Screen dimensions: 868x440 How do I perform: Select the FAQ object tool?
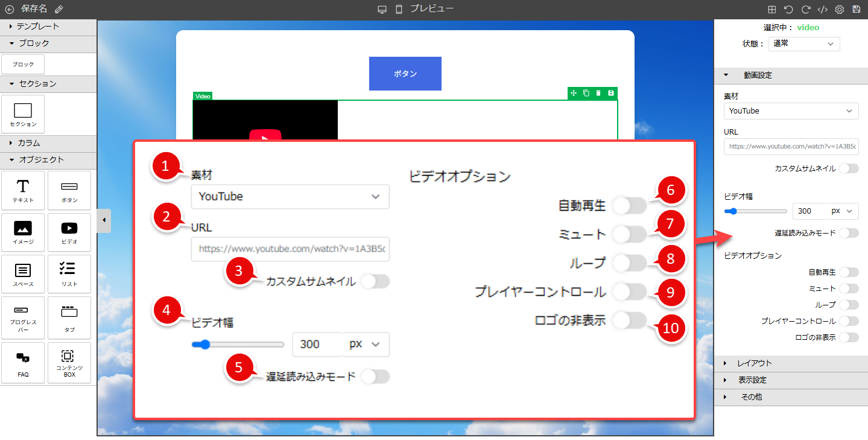click(x=23, y=363)
